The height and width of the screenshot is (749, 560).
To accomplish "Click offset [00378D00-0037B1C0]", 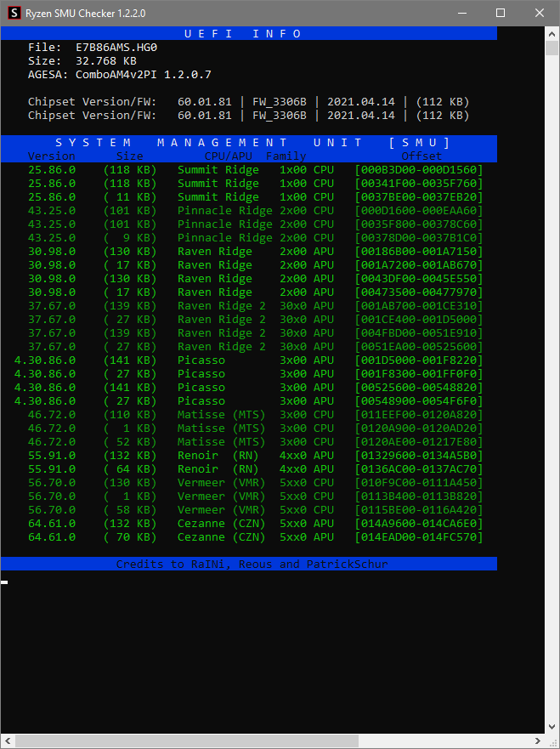I will pyautogui.click(x=419, y=238).
